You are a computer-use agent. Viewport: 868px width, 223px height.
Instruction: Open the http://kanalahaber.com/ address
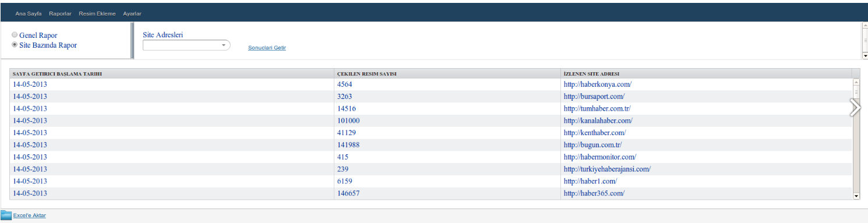pos(598,121)
